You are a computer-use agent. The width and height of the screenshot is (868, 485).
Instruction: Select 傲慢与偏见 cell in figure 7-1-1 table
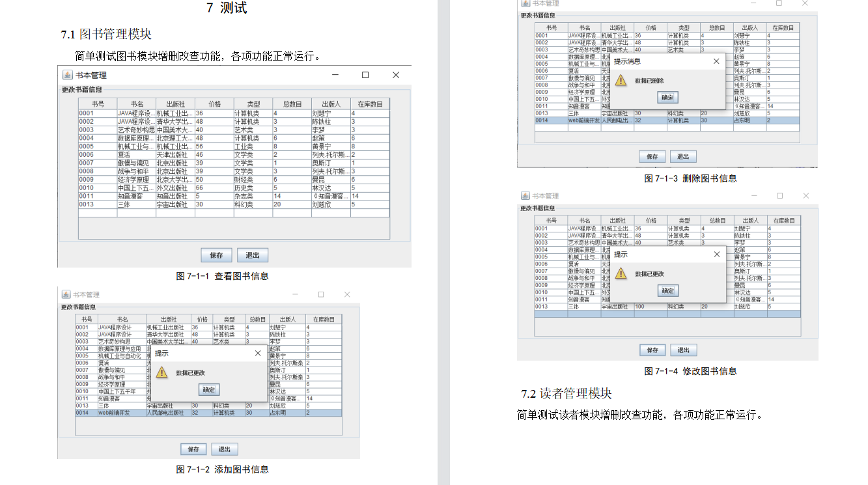pos(137,163)
